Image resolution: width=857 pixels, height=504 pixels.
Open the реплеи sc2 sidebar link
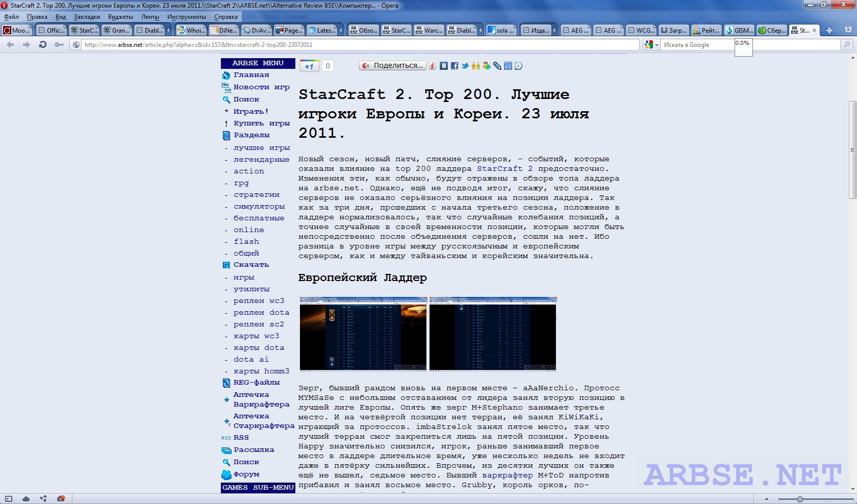259,324
